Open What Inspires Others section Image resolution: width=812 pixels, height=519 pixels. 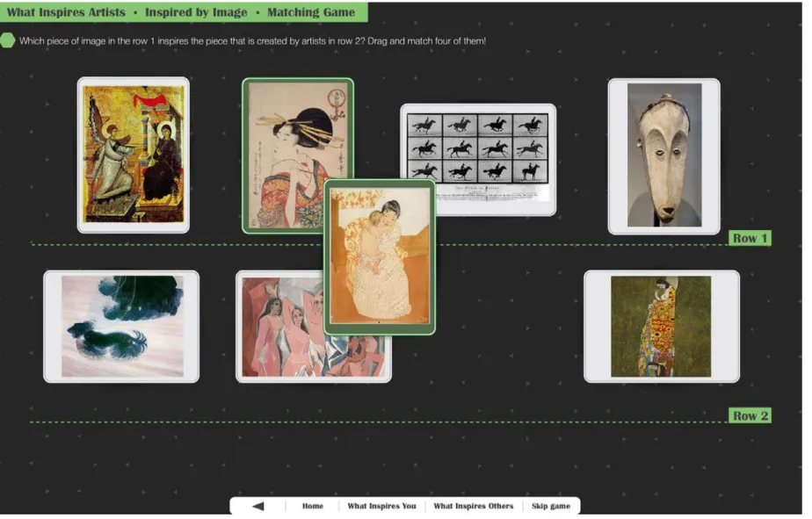[474, 506]
